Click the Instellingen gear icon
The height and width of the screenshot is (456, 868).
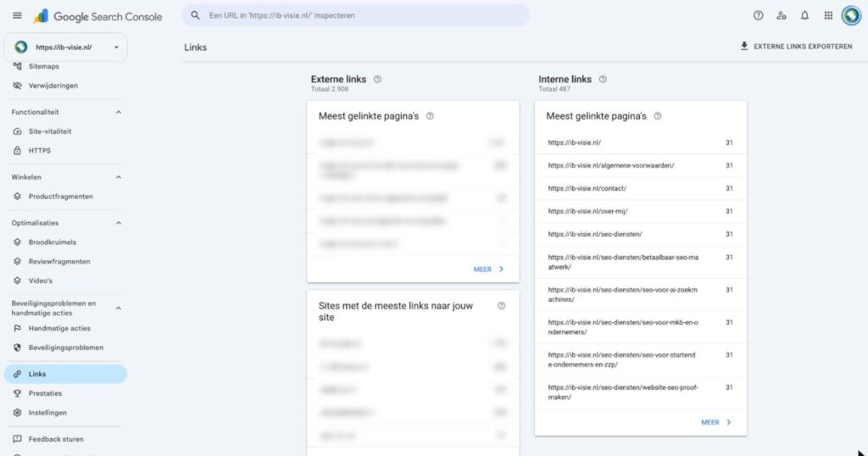click(x=17, y=412)
